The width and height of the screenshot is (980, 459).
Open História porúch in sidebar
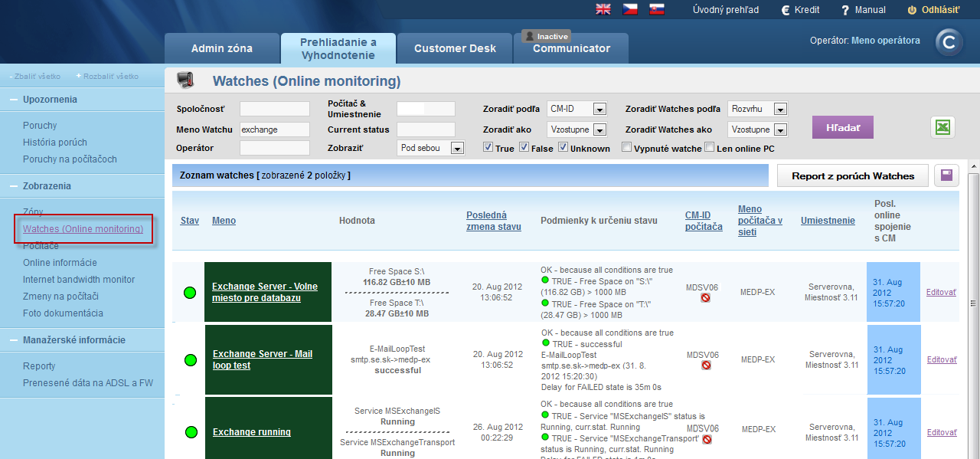tap(55, 143)
